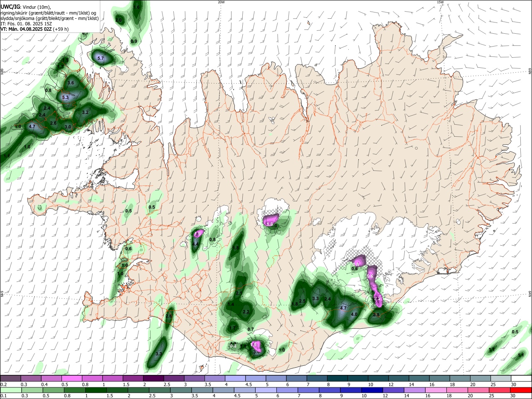The height and width of the screenshot is (399, 532).
Task: Click the darkest purple snow legend swatch at 2
Action: point(153,378)
